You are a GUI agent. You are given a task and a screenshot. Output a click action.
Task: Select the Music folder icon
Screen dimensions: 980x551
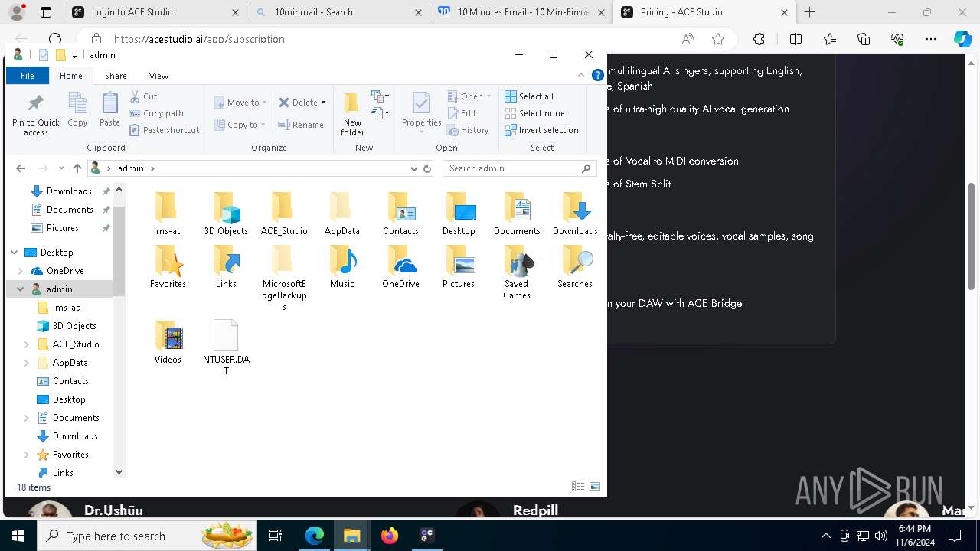coord(342,260)
